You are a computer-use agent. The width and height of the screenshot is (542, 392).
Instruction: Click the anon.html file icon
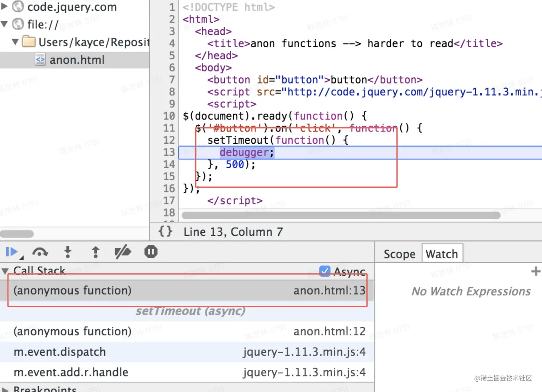point(40,59)
